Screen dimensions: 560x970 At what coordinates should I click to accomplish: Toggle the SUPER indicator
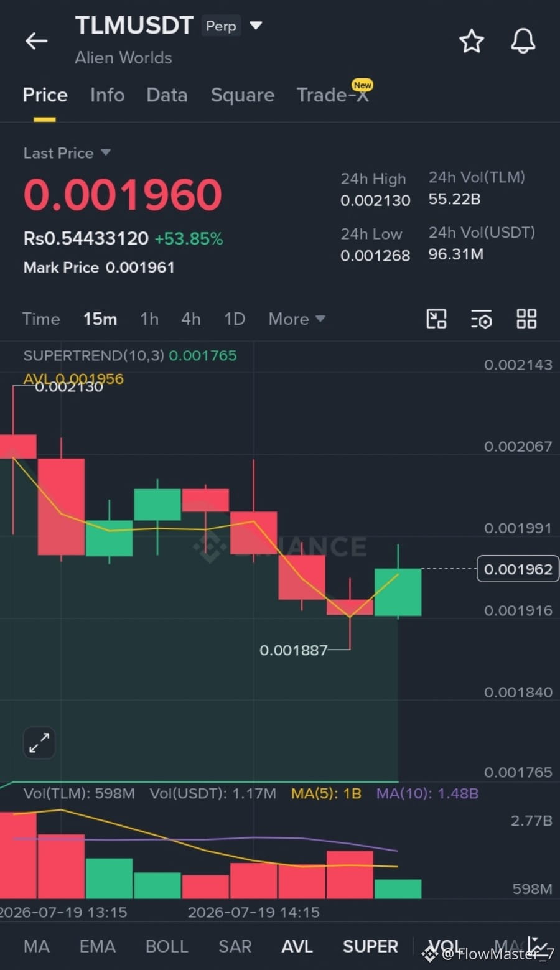click(x=370, y=946)
